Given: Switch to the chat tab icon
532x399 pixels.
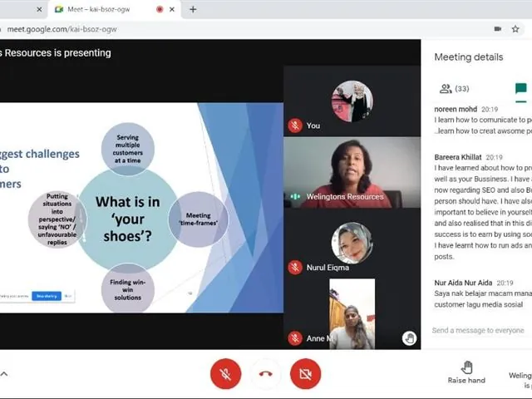Looking at the screenshot, I should point(521,88).
